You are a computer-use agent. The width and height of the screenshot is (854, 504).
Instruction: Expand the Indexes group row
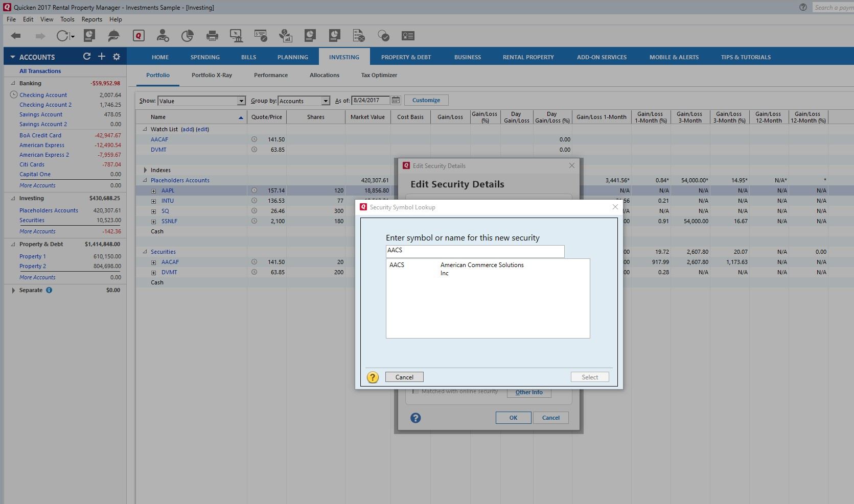(145, 170)
